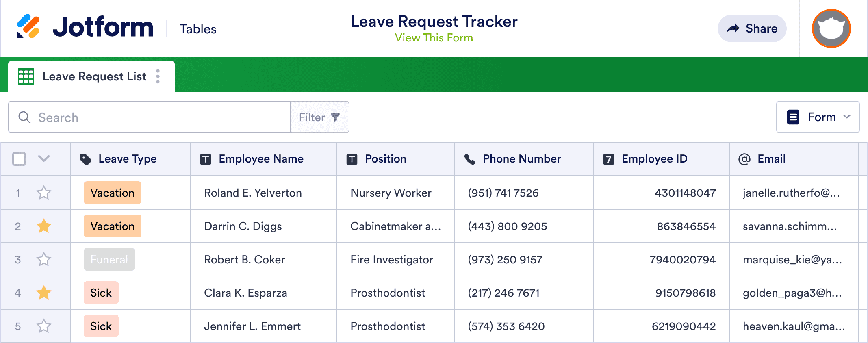868x343 pixels.
Task: Click the orange Vacation tag in row 1
Action: tap(112, 193)
